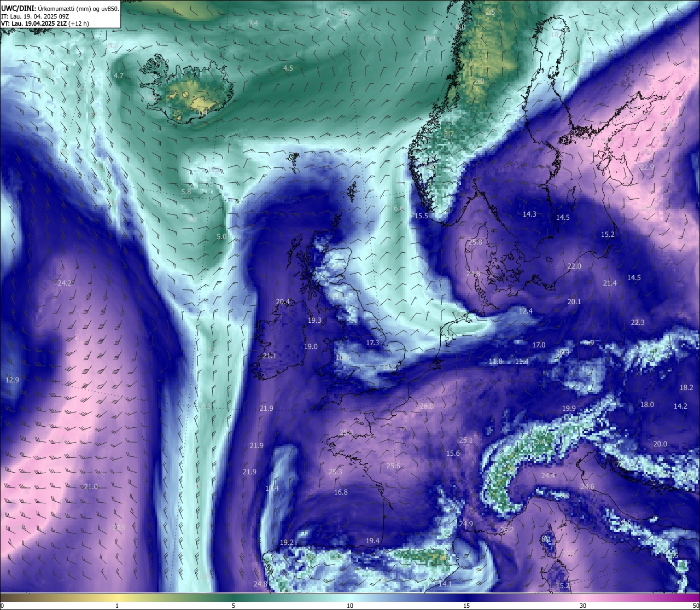Click the map value '4.7'
The height and width of the screenshot is (610, 700).
pyautogui.click(x=119, y=75)
